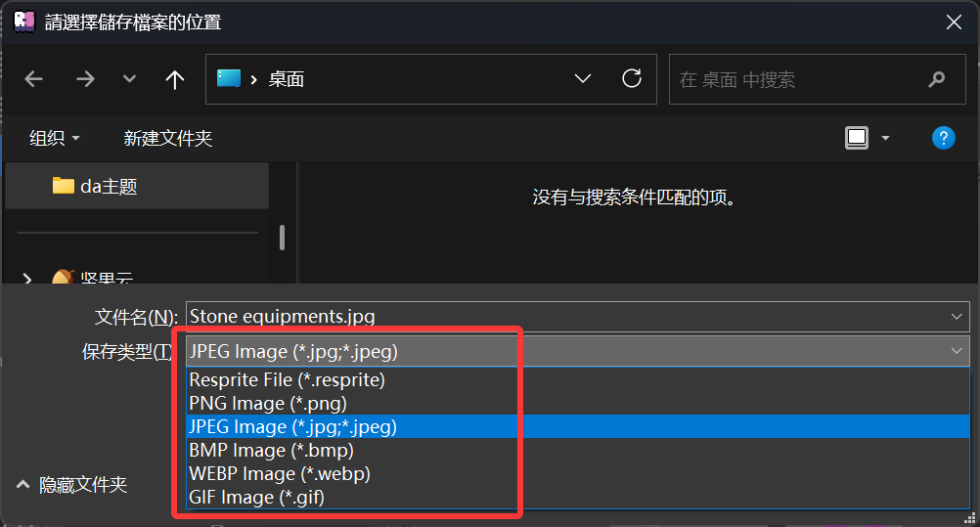Click the Back navigation arrow

coord(34,79)
